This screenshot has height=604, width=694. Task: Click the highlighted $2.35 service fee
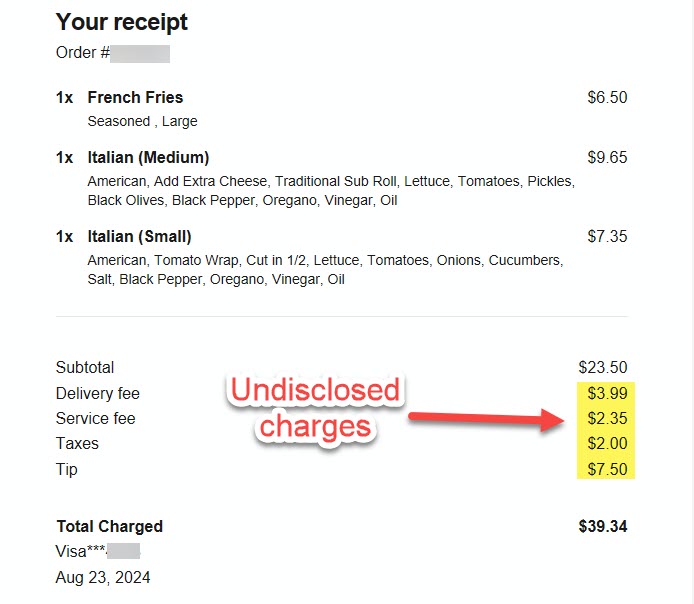point(607,418)
